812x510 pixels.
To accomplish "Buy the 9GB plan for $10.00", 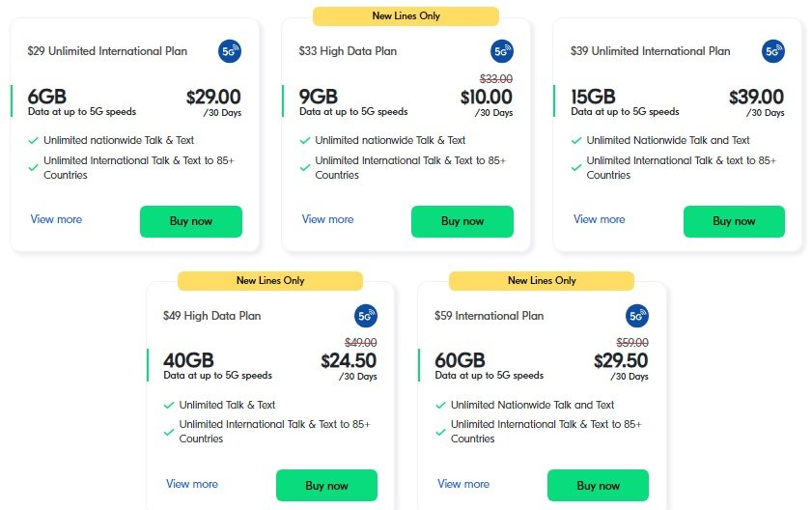I will 462,221.
